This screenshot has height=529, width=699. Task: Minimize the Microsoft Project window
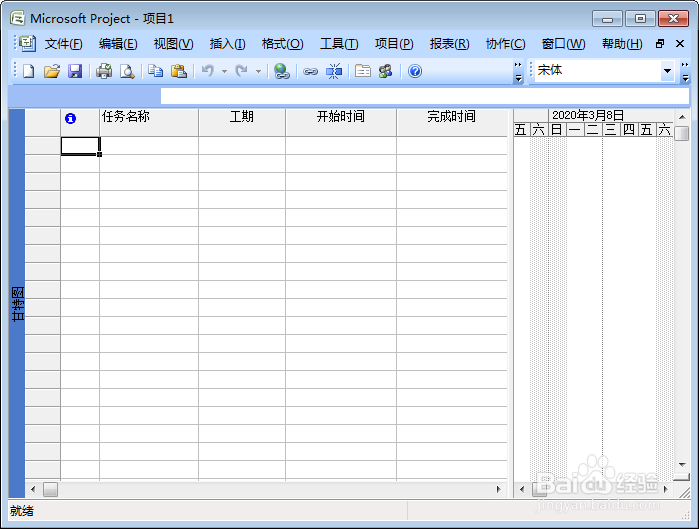[x=607, y=19]
